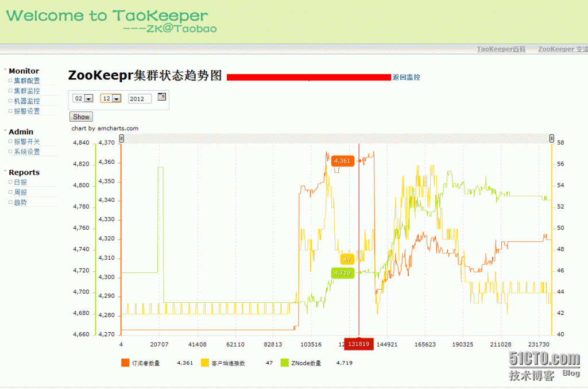
Task: Click the green 4,719 value balloon
Action: pos(342,273)
